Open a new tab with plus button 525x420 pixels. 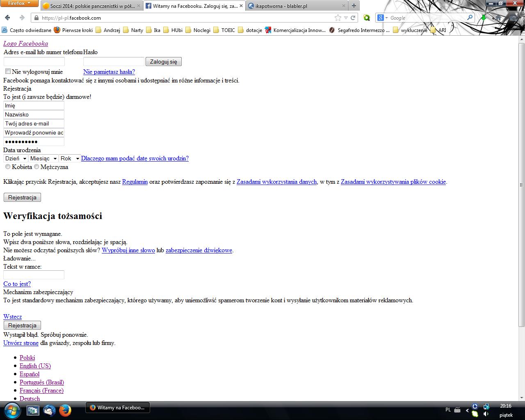coord(354,6)
